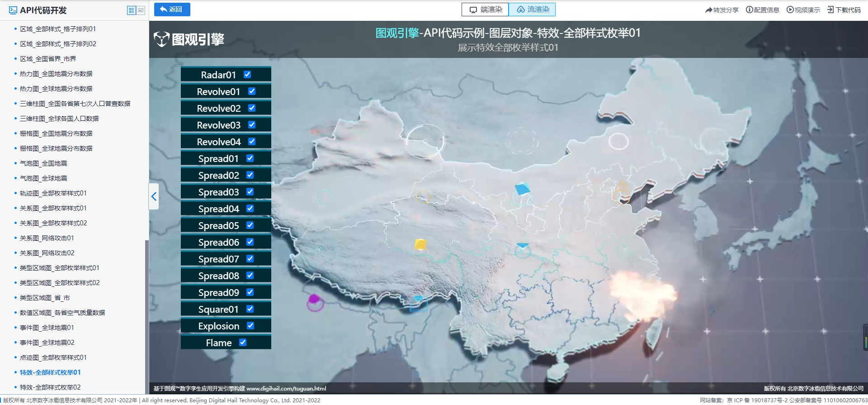868x405 pixels.
Task: Uncheck the Explosion effect checkbox
Action: [250, 326]
